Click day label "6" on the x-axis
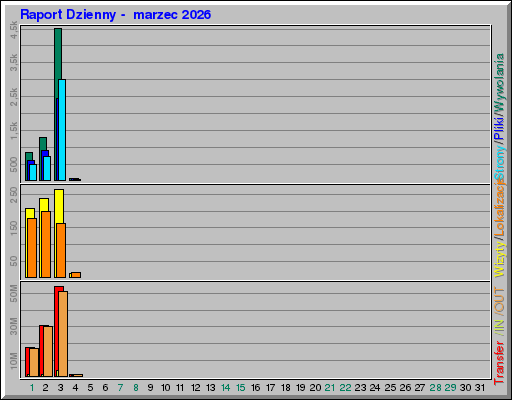The width and height of the screenshot is (512, 400). point(105,388)
